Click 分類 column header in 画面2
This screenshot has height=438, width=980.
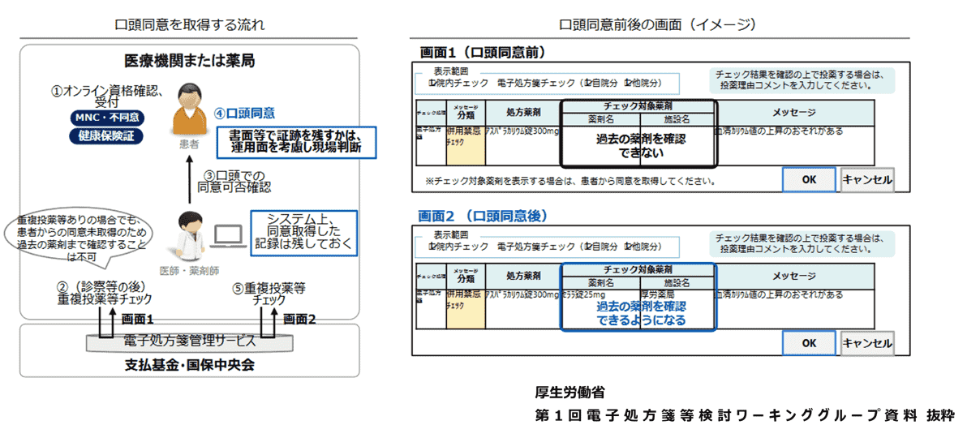tap(466, 277)
